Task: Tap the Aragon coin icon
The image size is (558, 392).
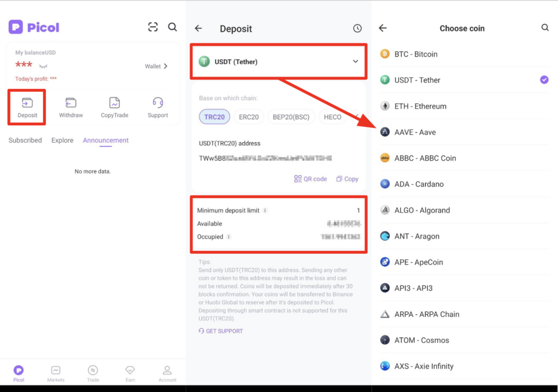Action: 385,236
